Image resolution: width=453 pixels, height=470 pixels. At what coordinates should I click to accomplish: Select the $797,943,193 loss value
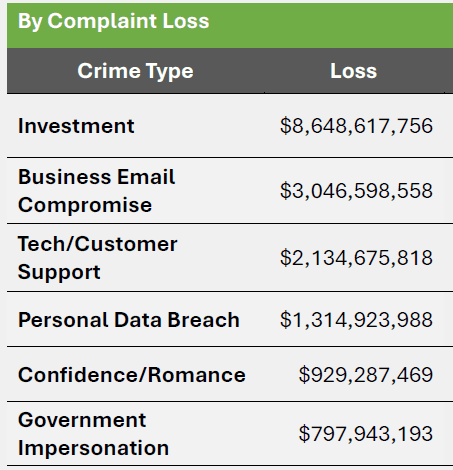(366, 434)
